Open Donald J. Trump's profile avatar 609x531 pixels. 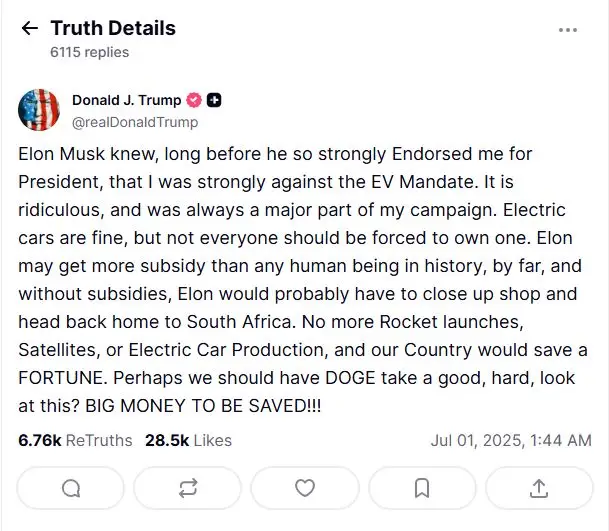coord(39,109)
